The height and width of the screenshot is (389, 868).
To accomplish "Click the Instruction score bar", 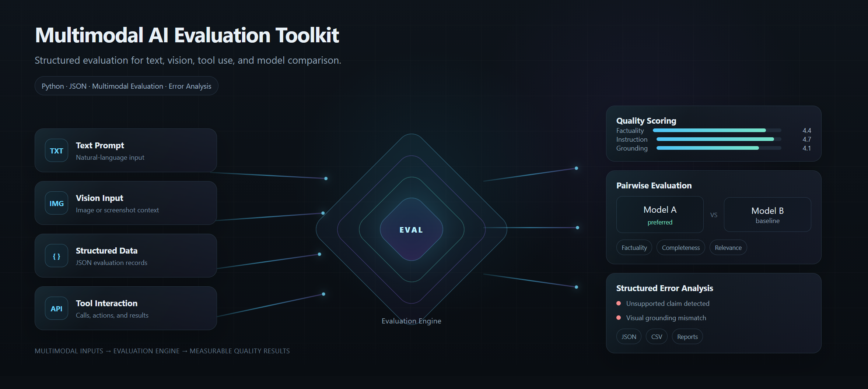I will point(719,139).
